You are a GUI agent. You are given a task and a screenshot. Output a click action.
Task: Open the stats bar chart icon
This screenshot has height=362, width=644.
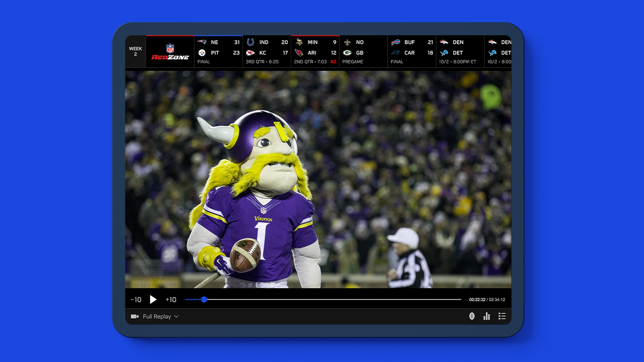(487, 316)
